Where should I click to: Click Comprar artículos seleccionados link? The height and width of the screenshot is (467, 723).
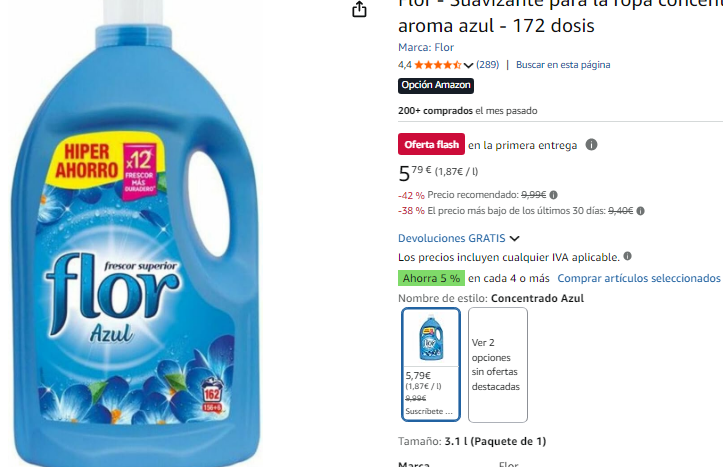click(639, 278)
